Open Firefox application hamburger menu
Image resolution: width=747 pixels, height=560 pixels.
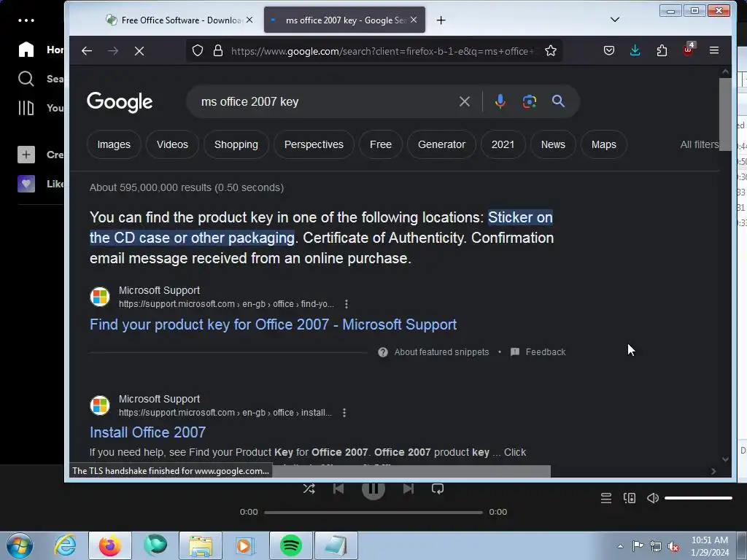714,50
